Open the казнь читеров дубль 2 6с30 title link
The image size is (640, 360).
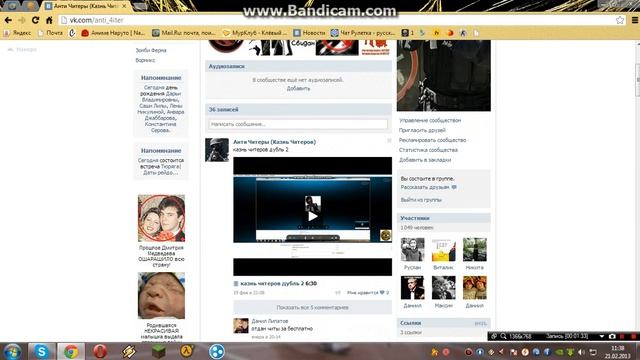(x=278, y=283)
